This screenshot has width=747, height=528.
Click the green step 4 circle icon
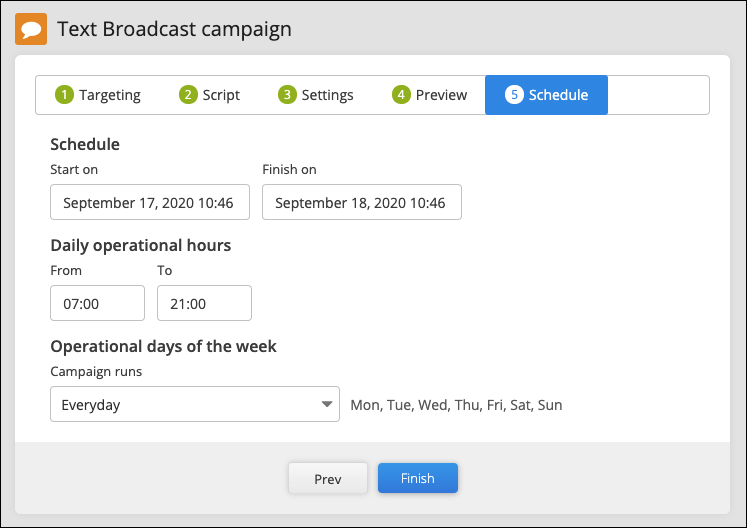point(401,94)
